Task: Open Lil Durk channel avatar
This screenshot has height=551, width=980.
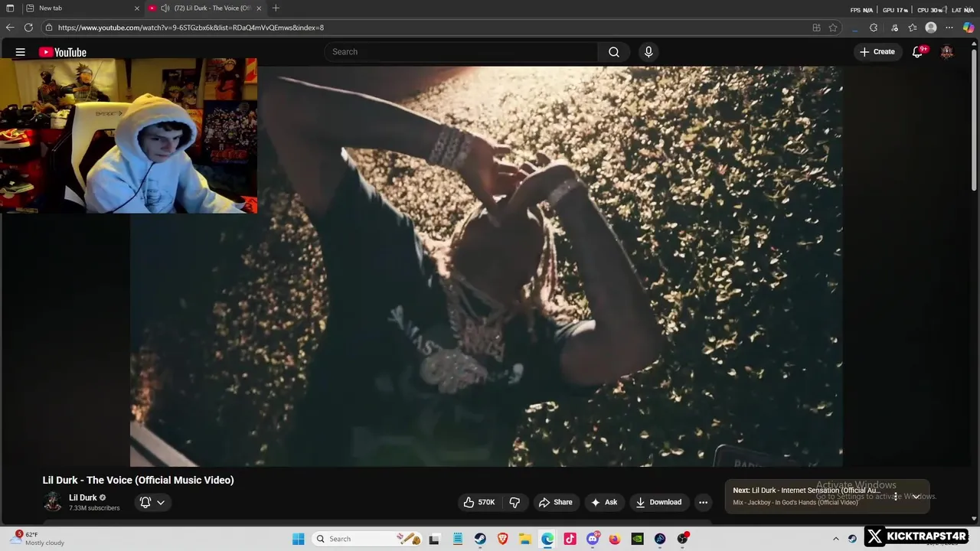Action: [x=53, y=502]
